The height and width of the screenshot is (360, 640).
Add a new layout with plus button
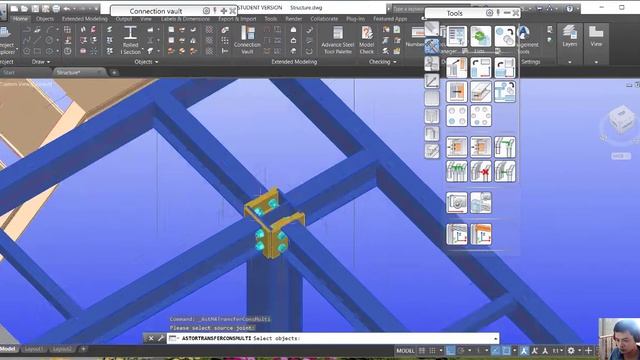click(x=83, y=349)
